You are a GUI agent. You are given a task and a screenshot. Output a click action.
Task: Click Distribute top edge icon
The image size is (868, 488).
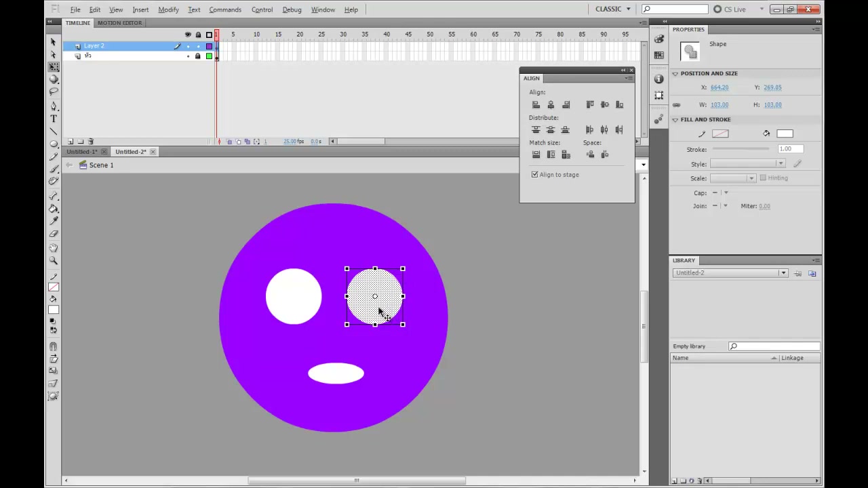tap(536, 129)
